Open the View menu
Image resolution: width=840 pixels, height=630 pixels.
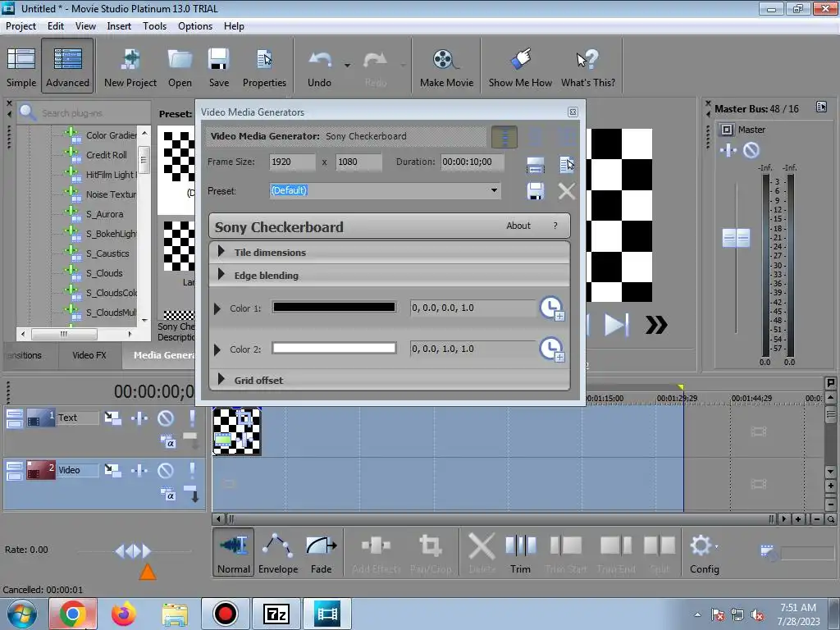(x=85, y=26)
